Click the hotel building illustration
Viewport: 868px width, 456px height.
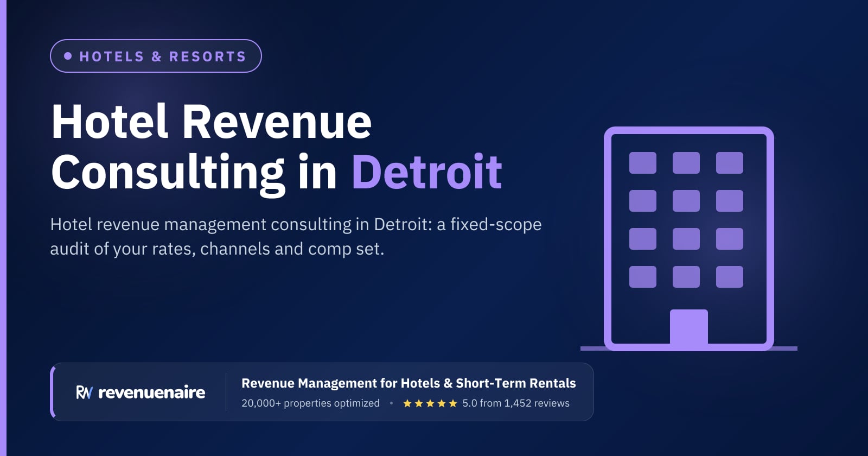[x=689, y=239]
